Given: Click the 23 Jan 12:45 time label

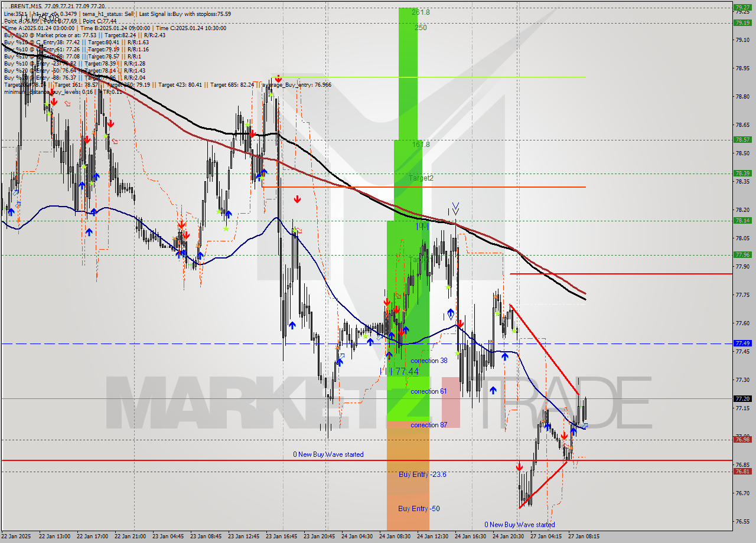Looking at the screenshot, I should click(245, 537).
